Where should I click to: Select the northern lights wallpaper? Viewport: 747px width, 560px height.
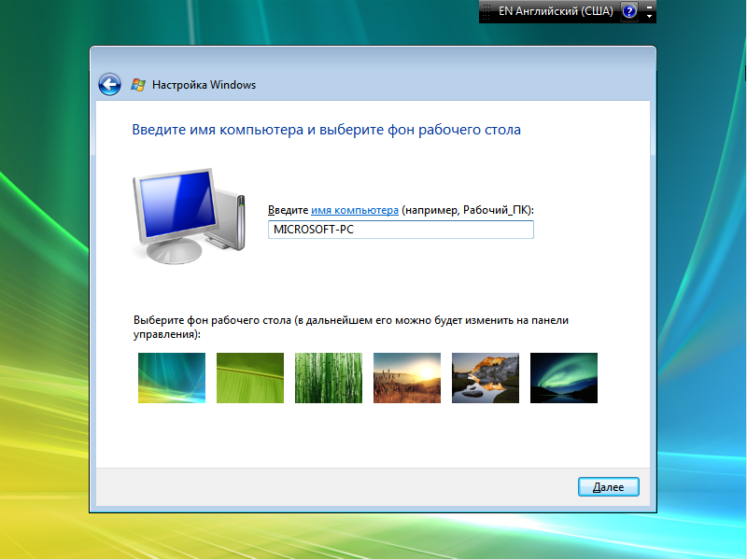[x=564, y=378]
